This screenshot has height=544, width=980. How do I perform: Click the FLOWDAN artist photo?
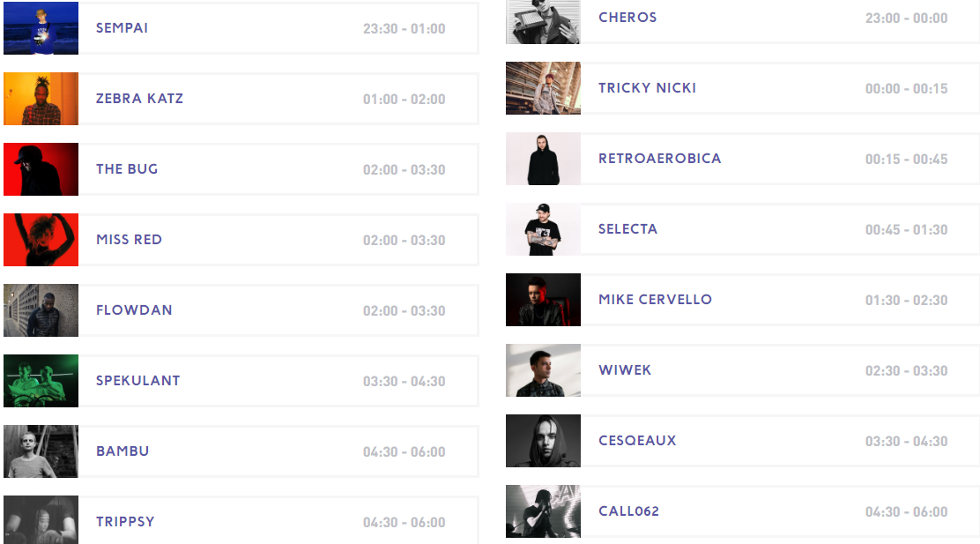[x=41, y=310]
